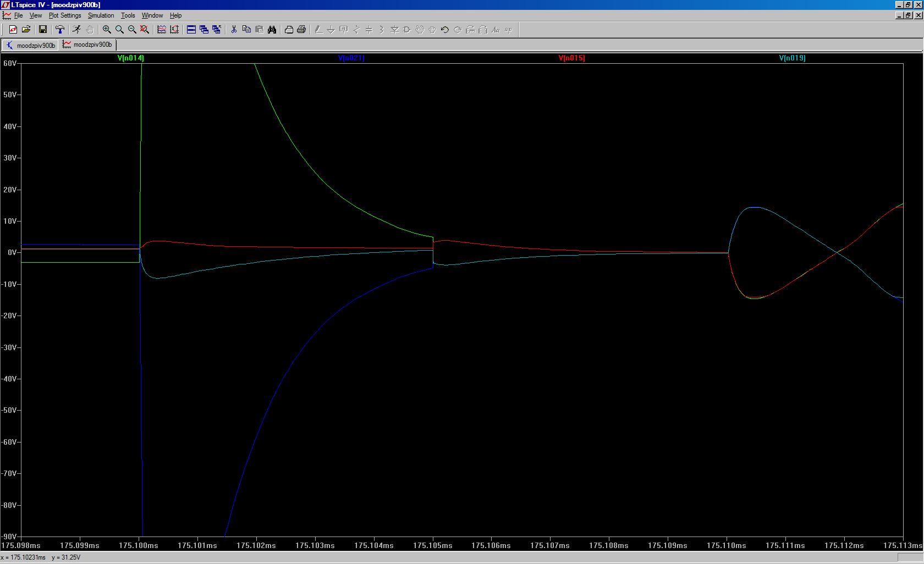Open the Control Panel hammer icon
Viewport: 924px width, 564px height.
click(60, 30)
